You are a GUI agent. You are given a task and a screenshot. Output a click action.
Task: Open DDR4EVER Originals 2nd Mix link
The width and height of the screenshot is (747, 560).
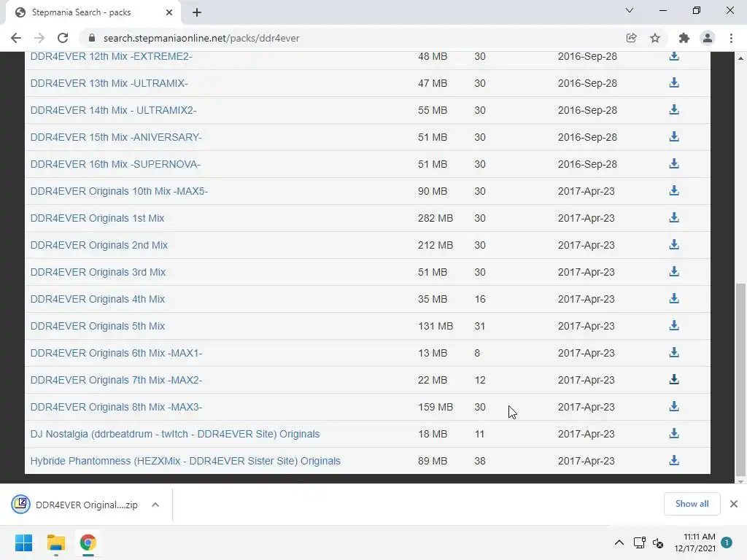click(99, 245)
